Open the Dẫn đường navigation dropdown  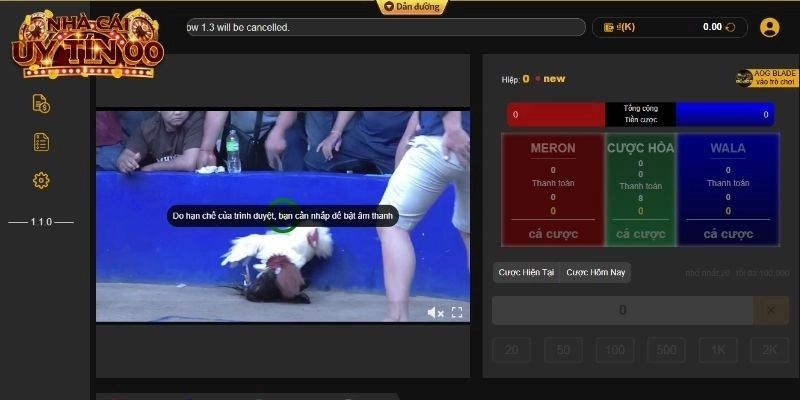(x=412, y=7)
